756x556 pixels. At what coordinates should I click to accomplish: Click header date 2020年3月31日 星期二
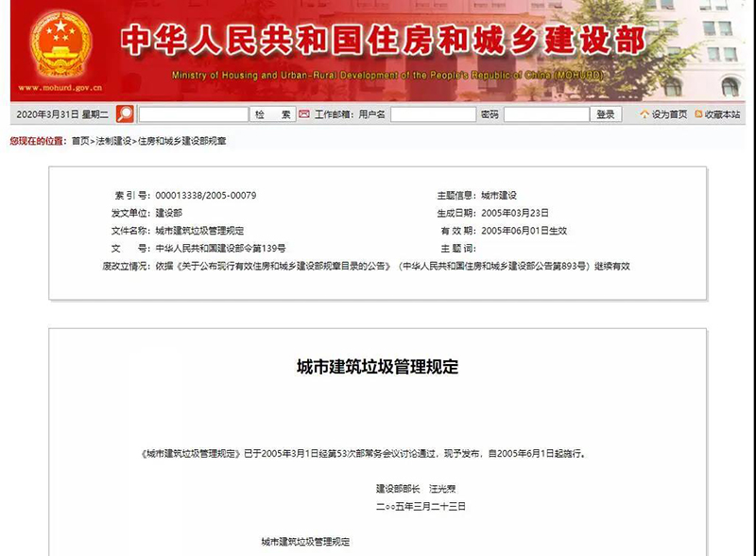[62, 114]
